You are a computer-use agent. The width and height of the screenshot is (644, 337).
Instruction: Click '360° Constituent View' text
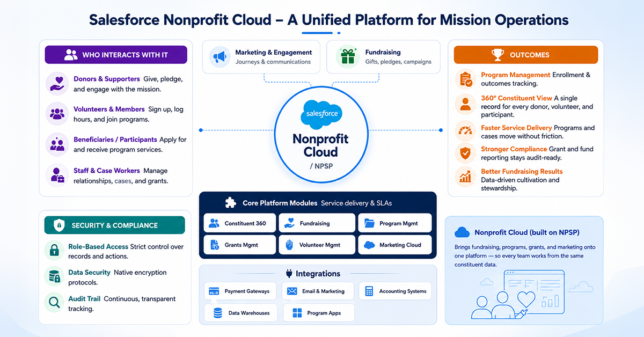coord(516,98)
